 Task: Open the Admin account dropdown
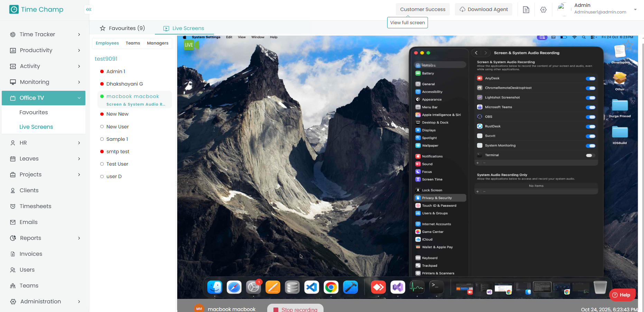(635, 10)
